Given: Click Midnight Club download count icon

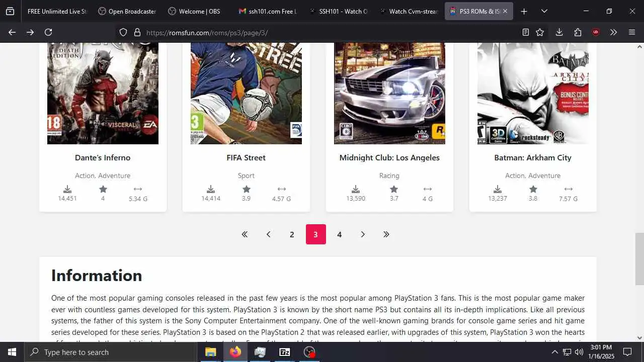Looking at the screenshot, I should 356,189.
